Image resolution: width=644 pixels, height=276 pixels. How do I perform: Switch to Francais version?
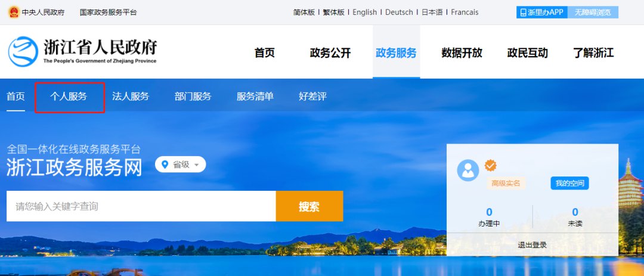coord(465,13)
